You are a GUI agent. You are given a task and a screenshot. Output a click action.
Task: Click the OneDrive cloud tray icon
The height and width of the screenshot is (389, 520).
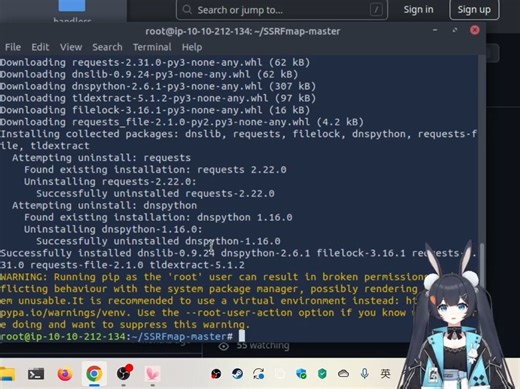pos(343,374)
